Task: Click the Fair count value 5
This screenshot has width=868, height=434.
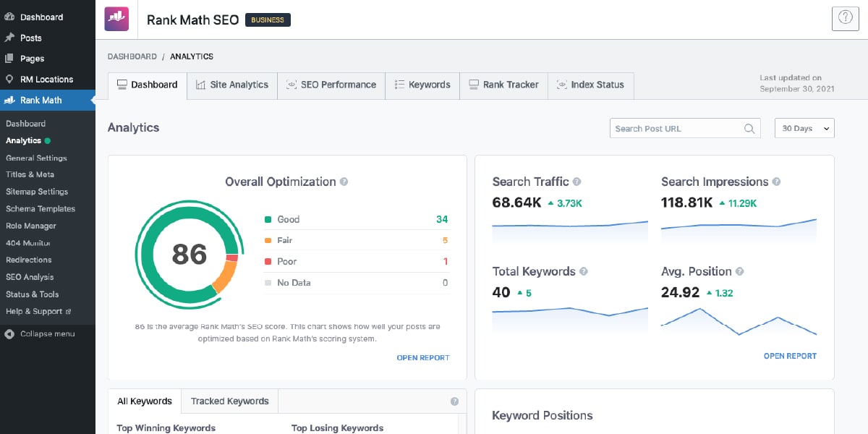Action: click(x=446, y=240)
